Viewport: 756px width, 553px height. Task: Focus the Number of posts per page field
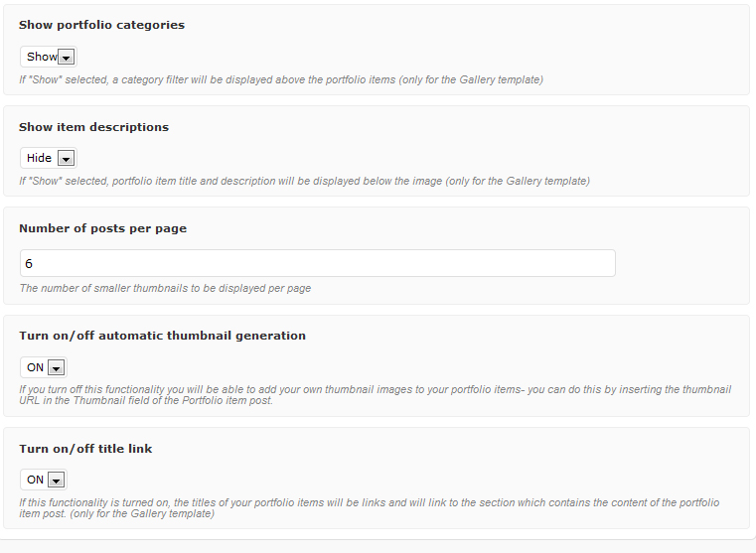(317, 263)
